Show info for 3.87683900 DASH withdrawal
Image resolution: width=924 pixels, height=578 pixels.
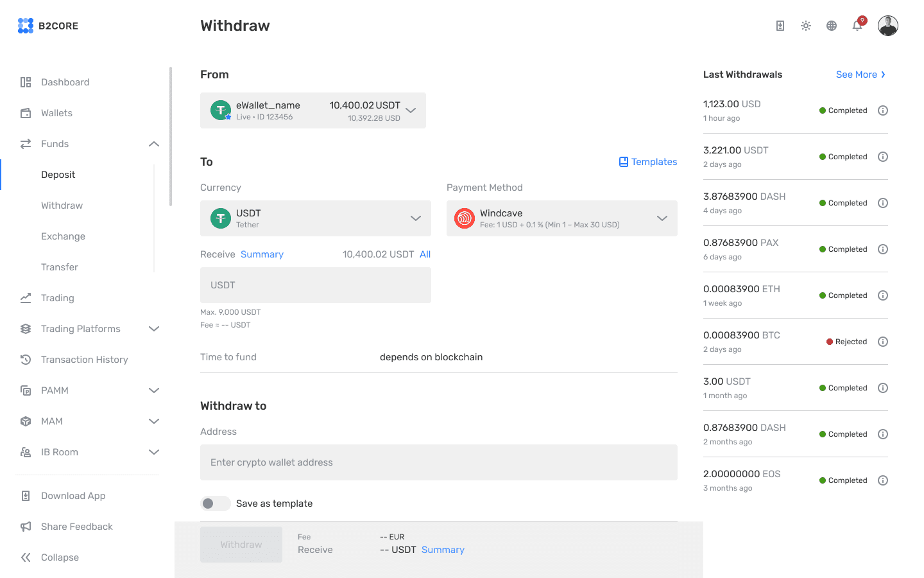pos(883,203)
